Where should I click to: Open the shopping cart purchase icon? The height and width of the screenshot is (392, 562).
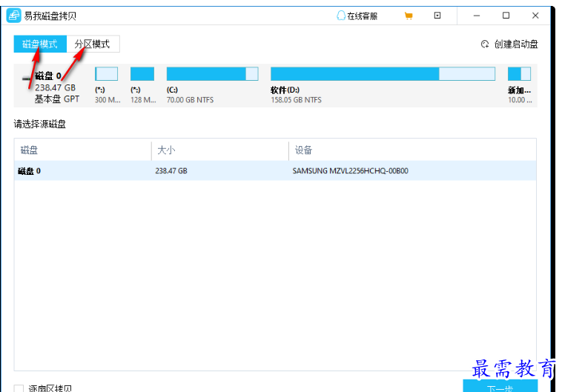pos(409,16)
